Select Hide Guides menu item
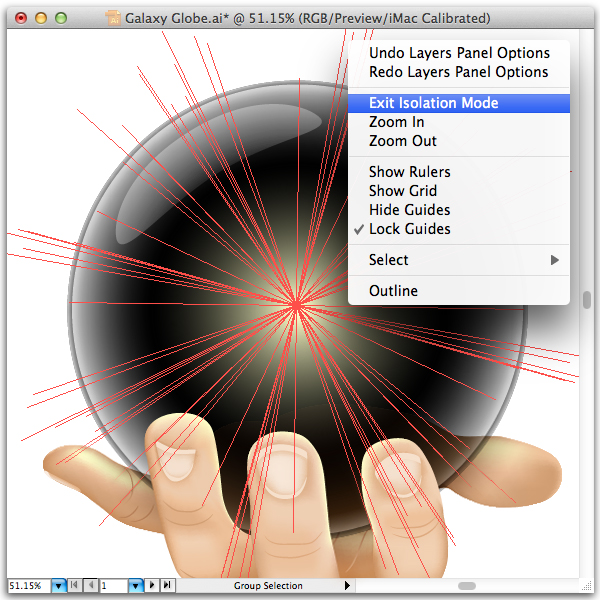The height and width of the screenshot is (600, 600). tap(459, 210)
